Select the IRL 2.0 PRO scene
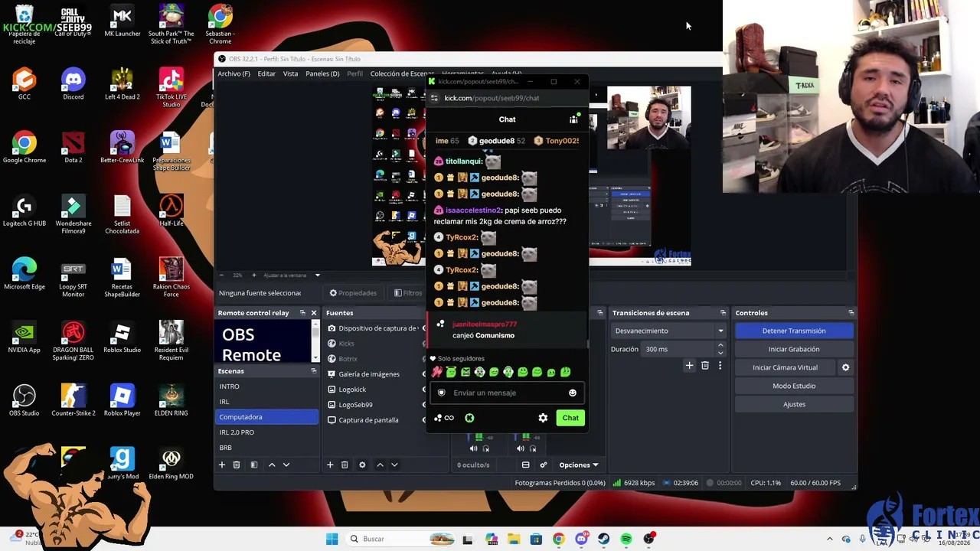 click(267, 432)
